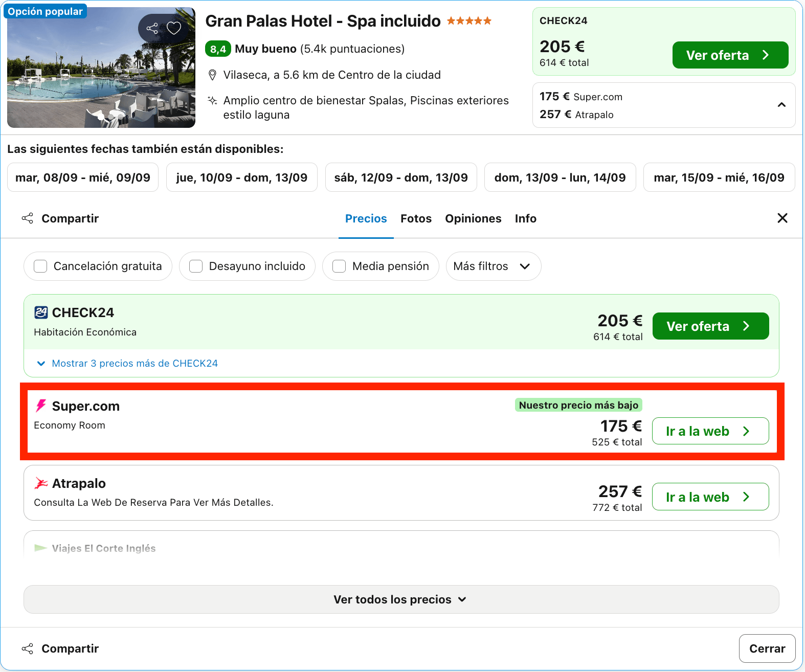Viewport: 805px width, 672px height.
Task: Click the 8,4 rating badge
Action: tap(218, 49)
